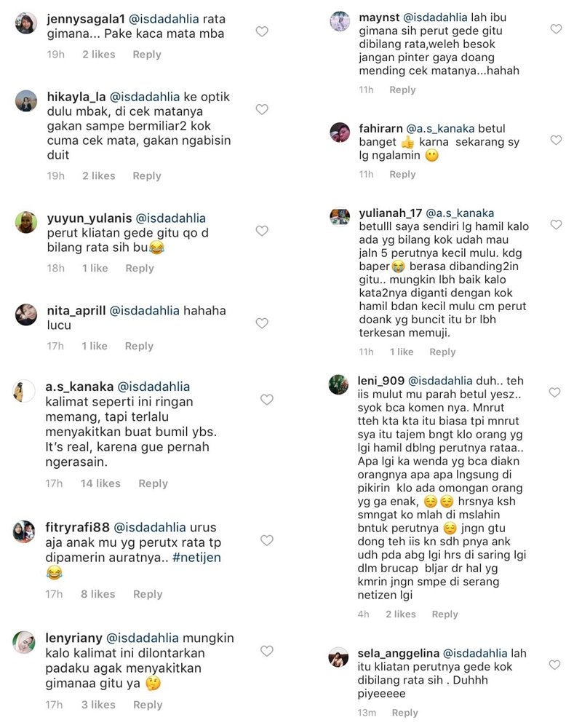Toggle like on nita_aprill's comment
The width and height of the screenshot is (582, 728).
coord(262,323)
